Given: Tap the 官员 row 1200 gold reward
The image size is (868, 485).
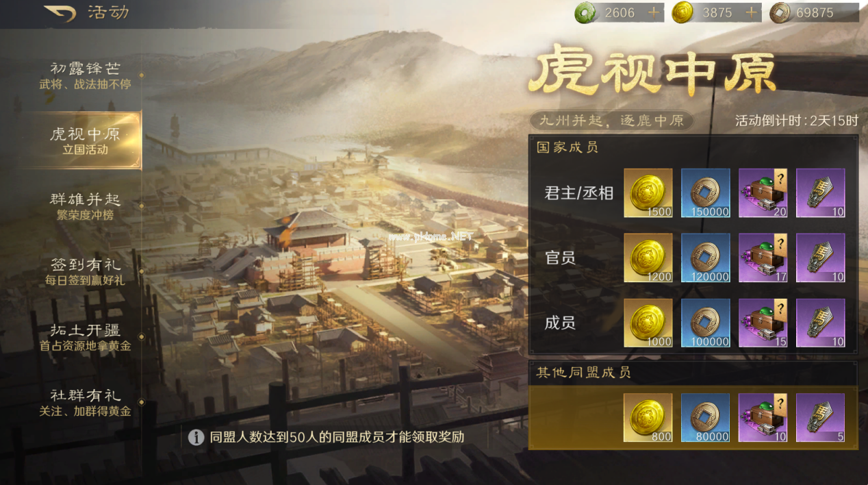Looking at the screenshot, I should coord(648,258).
